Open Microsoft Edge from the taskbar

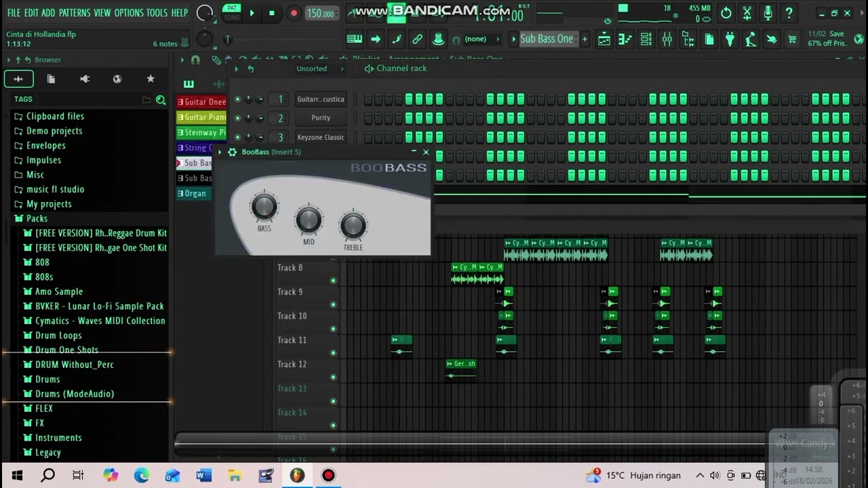(x=142, y=475)
